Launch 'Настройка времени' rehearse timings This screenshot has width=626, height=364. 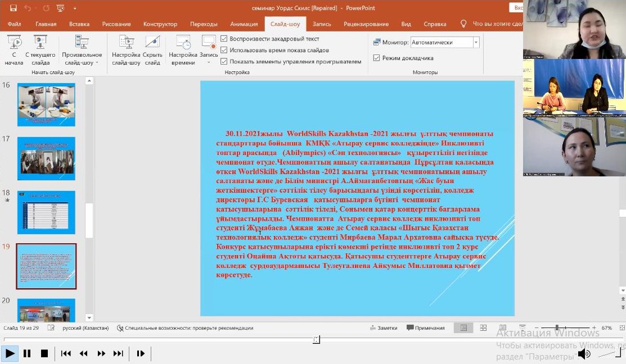pyautogui.click(x=183, y=50)
